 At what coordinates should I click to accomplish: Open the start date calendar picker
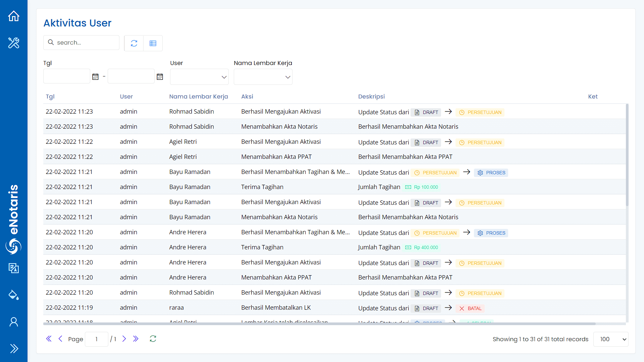[x=95, y=77]
